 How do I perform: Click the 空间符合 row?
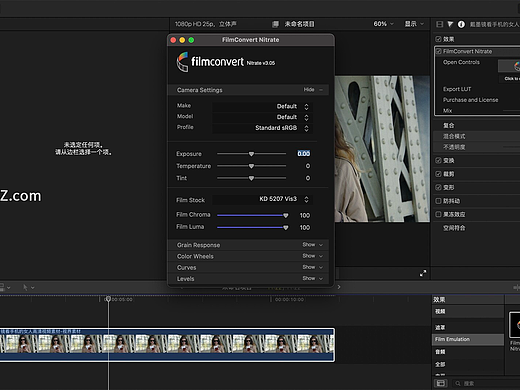[477, 228]
